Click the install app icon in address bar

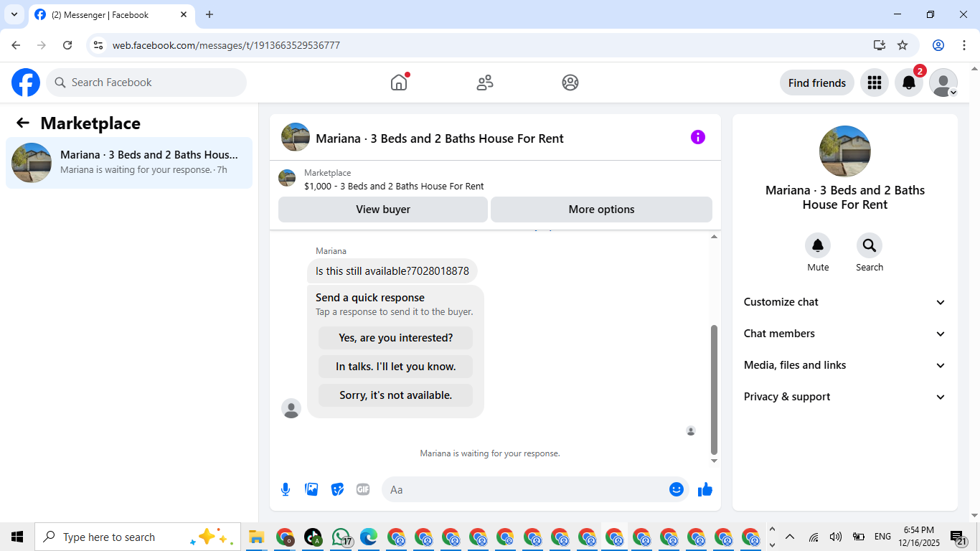(880, 45)
